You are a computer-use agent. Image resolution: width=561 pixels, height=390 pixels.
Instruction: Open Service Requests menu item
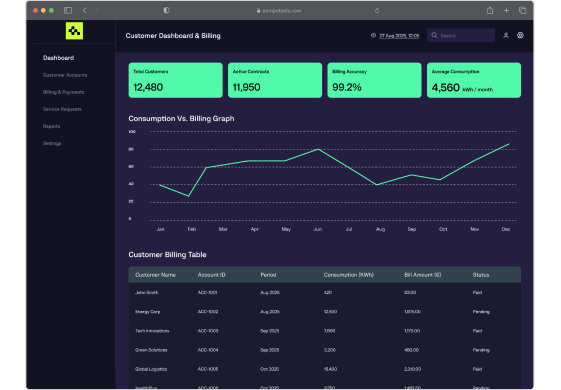62,109
